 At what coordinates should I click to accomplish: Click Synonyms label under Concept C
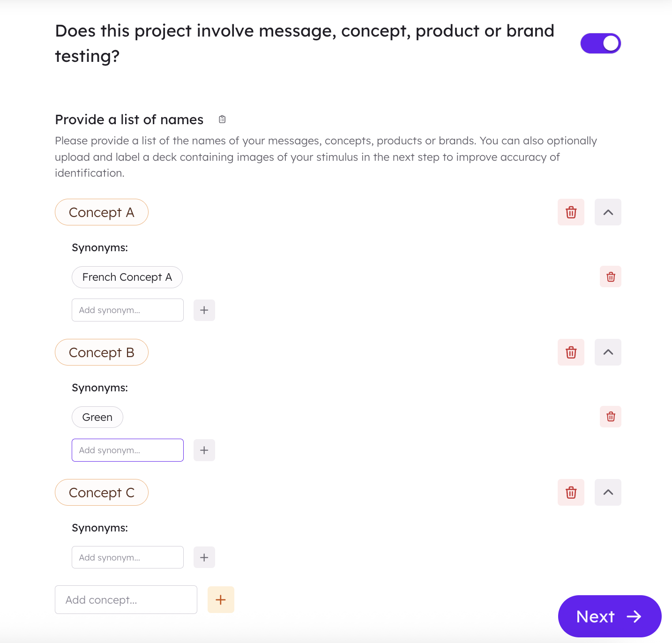pos(100,528)
